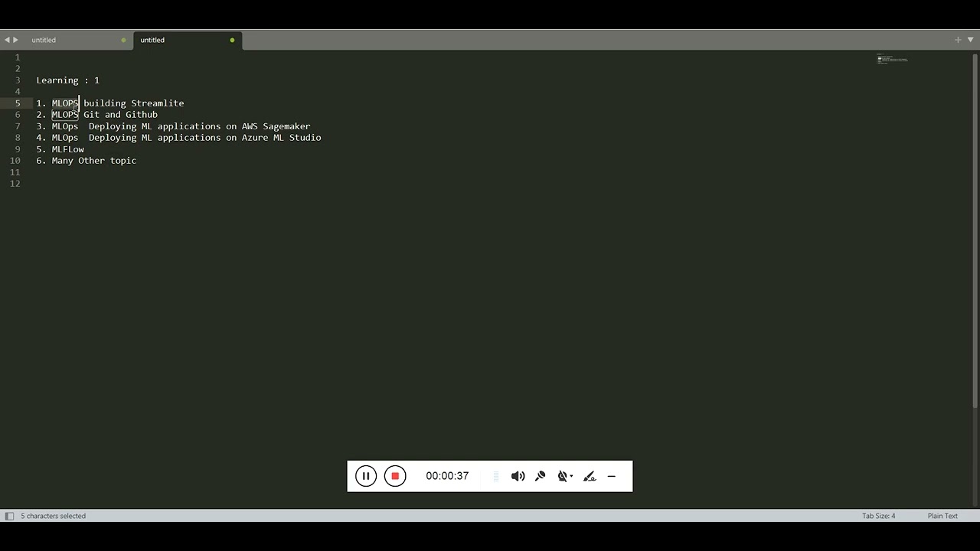Close the first untitled tab via its dot
The image size is (980, 551).
click(123, 40)
